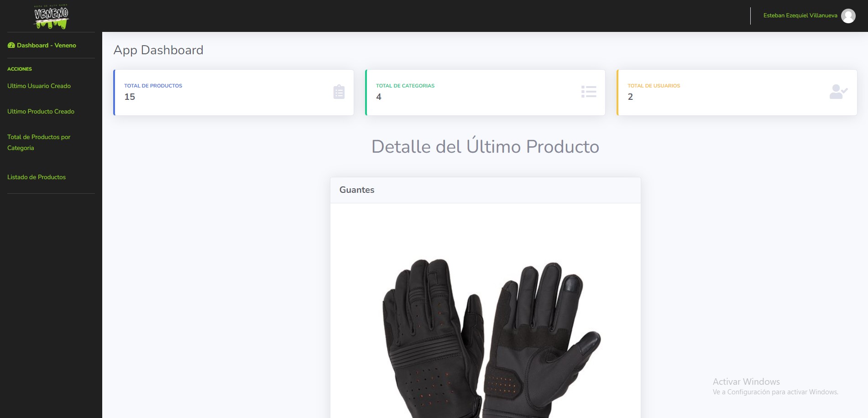Click the Total de Categorias card showing 4
This screenshot has height=418, width=868.
[485, 93]
